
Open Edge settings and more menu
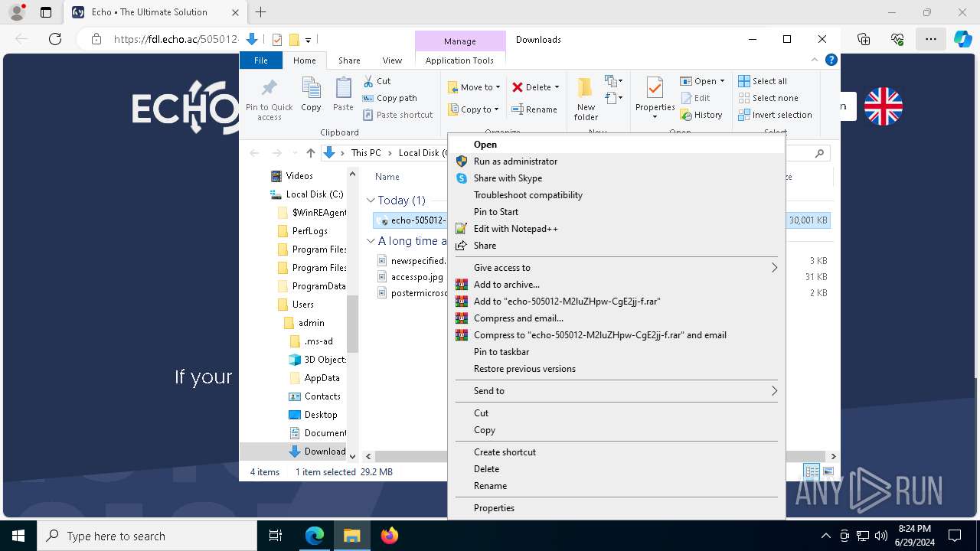[x=930, y=39]
